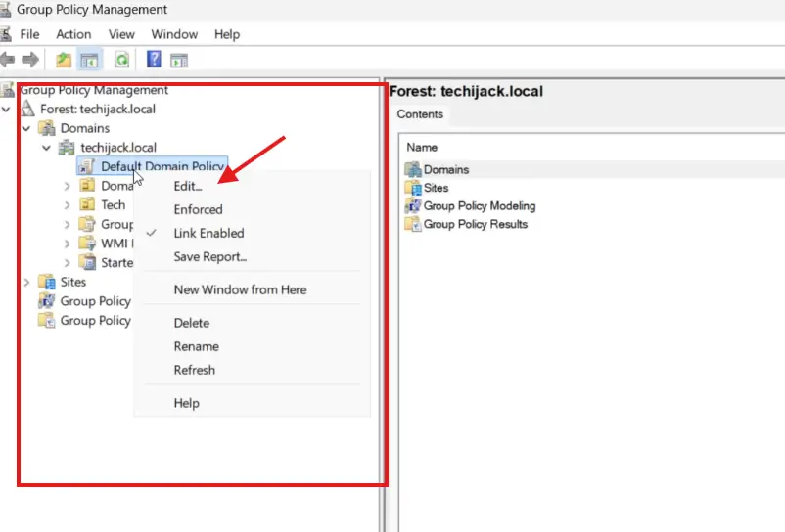Collapse the techijack.local domain node
785x532 pixels.
pyautogui.click(x=46, y=148)
